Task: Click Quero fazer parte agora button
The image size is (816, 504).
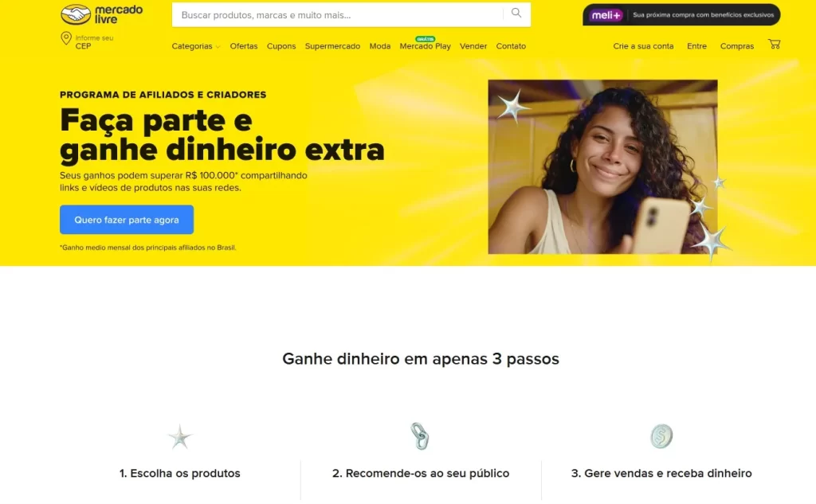Action: [x=127, y=220]
